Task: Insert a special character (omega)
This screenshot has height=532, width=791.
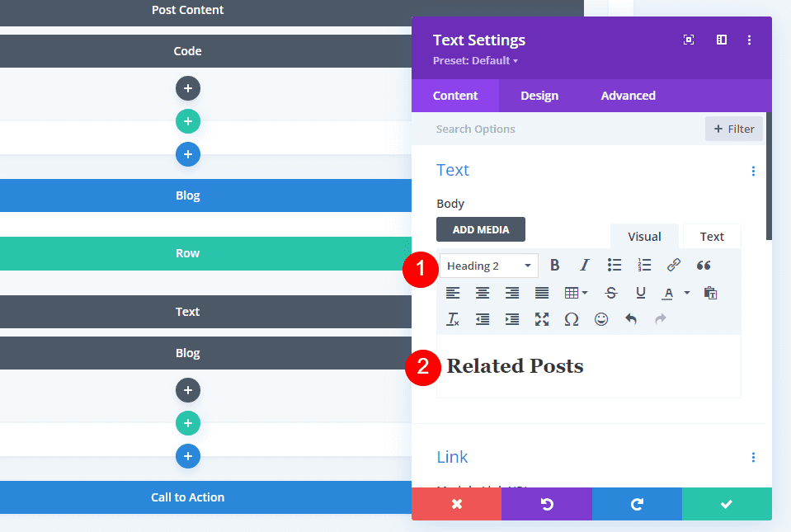Action: (572, 319)
